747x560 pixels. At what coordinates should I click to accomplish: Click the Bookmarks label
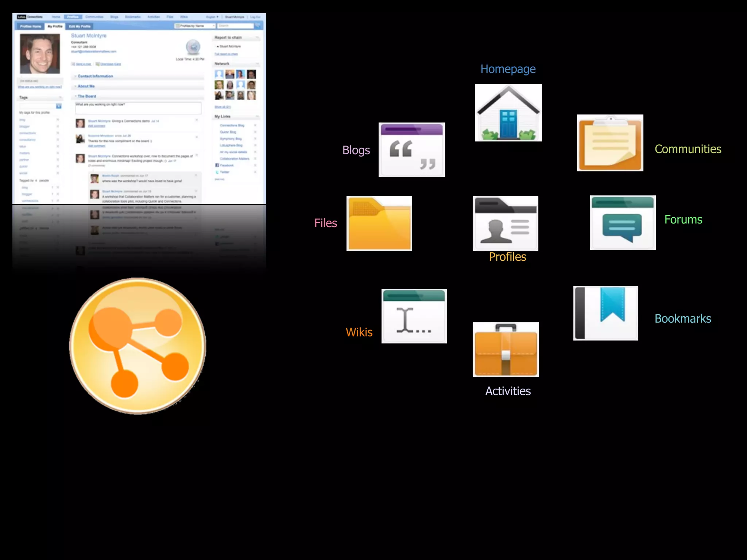click(683, 319)
